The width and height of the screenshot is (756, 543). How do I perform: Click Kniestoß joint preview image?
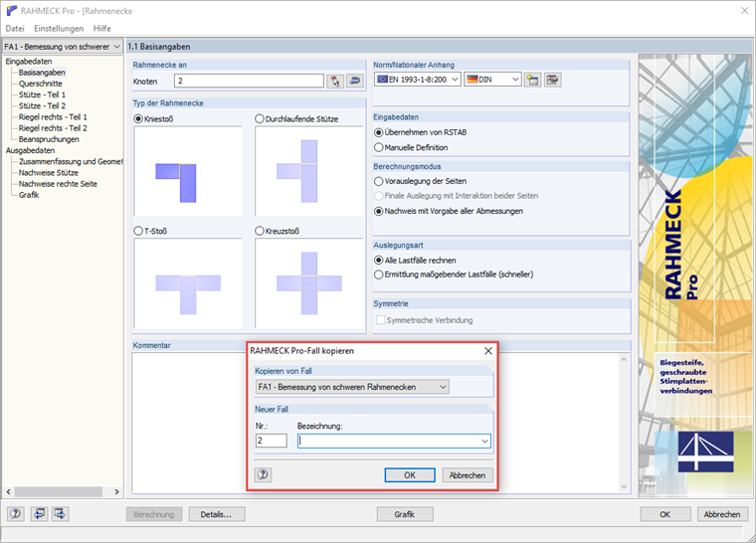tap(188, 171)
